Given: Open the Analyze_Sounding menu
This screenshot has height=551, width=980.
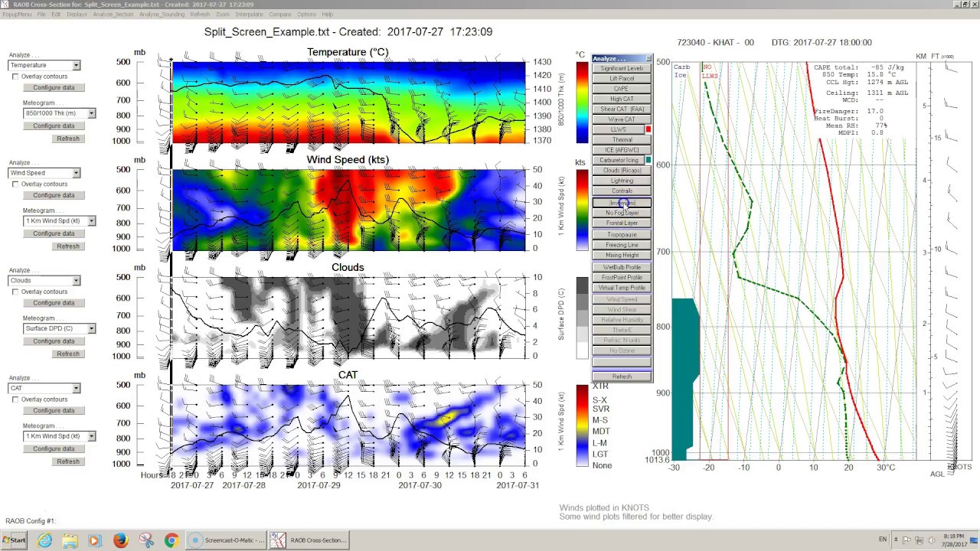Looking at the screenshot, I should (162, 15).
